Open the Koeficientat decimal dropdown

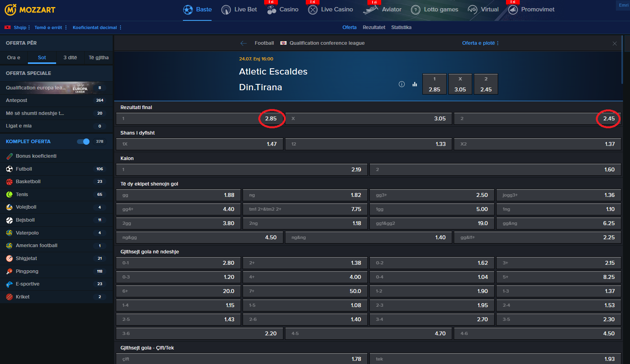point(97,27)
